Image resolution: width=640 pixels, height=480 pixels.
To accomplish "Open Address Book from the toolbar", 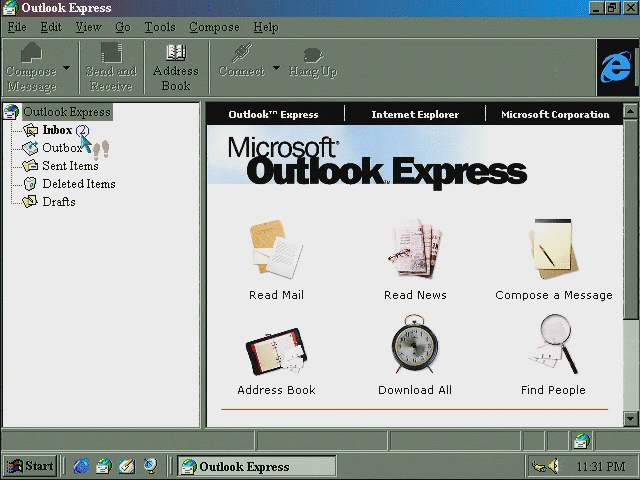I will [x=176, y=68].
